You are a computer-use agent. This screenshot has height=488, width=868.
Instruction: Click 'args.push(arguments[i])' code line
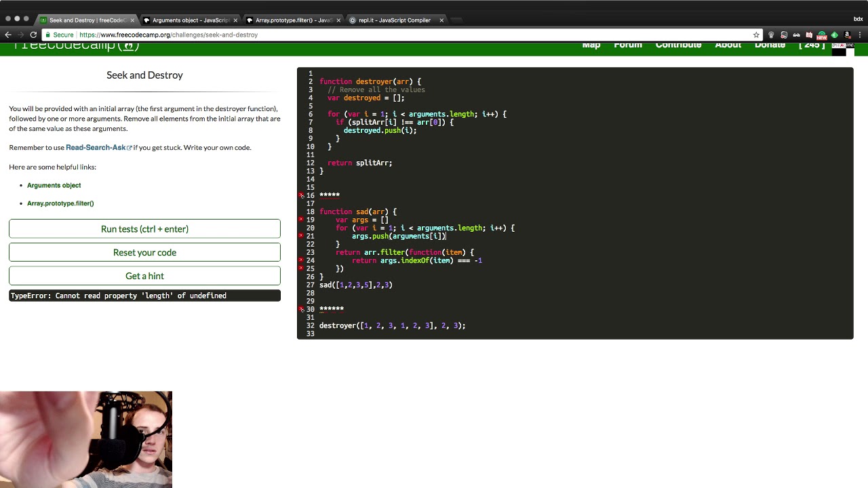[399, 236]
